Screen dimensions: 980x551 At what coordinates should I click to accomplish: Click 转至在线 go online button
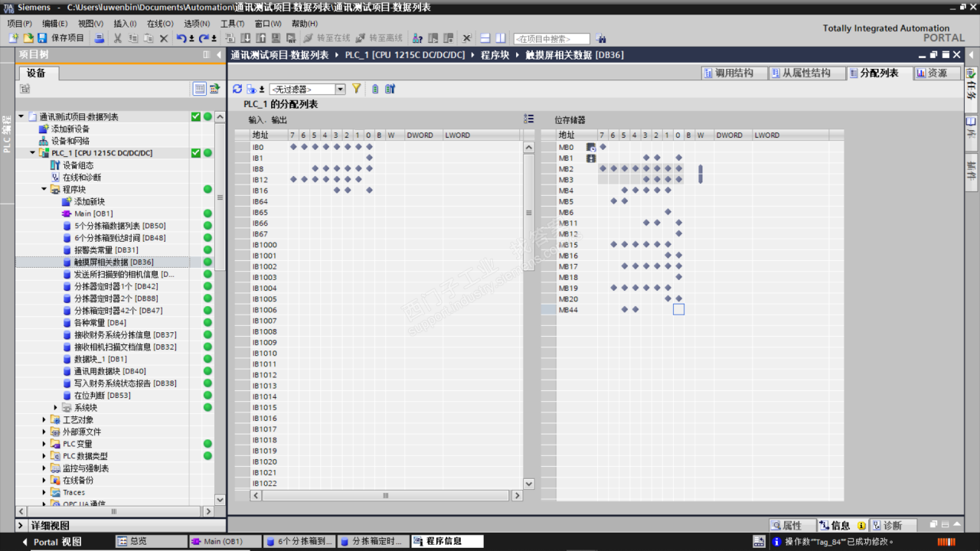327,37
